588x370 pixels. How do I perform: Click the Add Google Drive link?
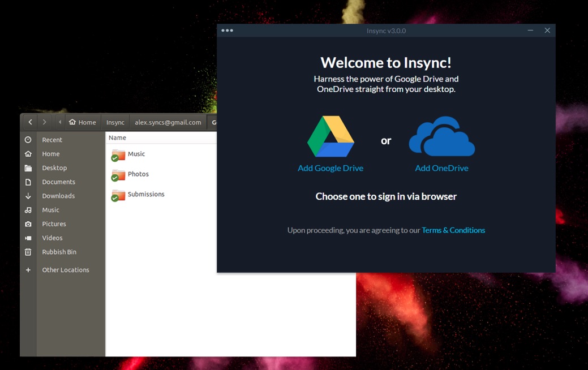click(331, 168)
